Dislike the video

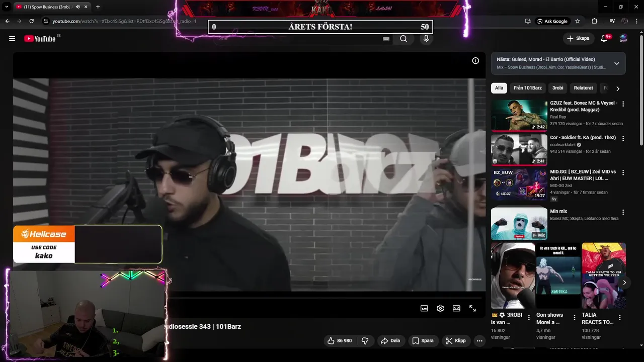[365, 341]
